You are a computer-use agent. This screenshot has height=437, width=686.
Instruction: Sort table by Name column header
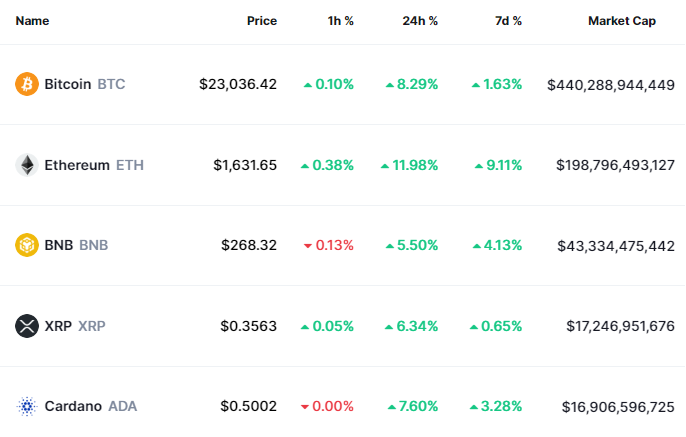tap(32, 20)
